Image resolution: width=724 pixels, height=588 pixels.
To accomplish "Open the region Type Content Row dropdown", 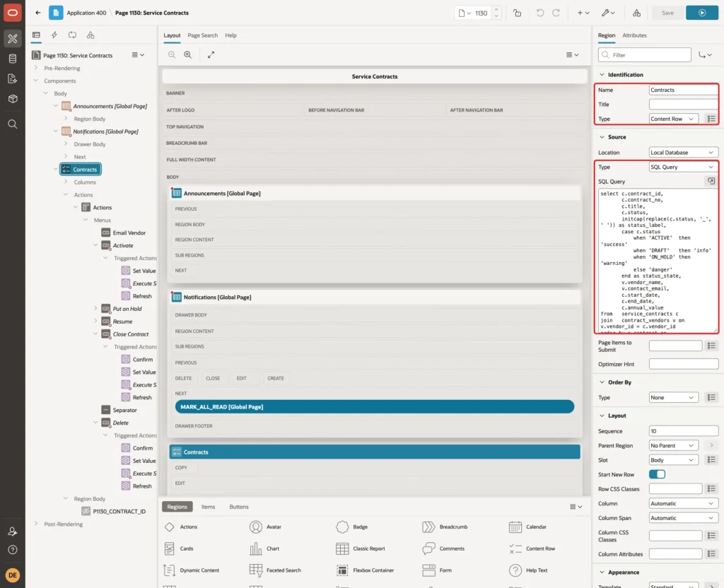I will [673, 119].
